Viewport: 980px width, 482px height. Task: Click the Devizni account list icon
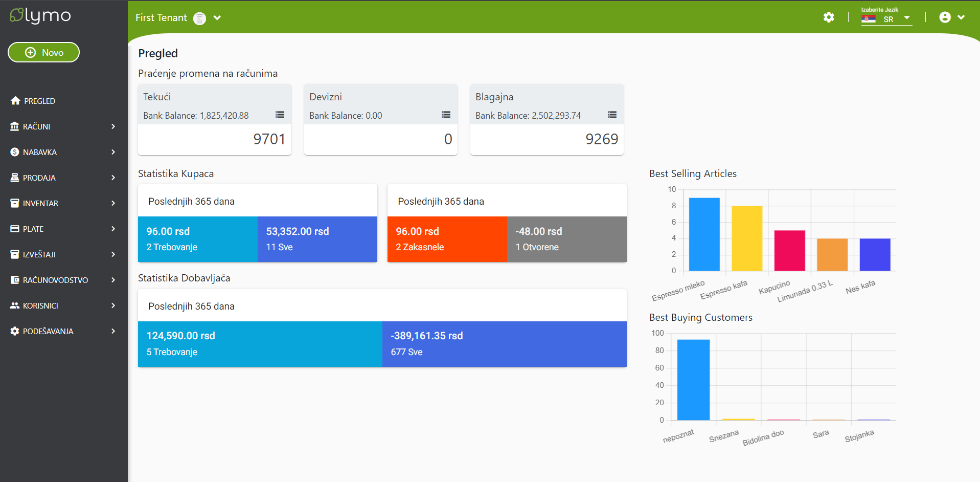(x=446, y=115)
